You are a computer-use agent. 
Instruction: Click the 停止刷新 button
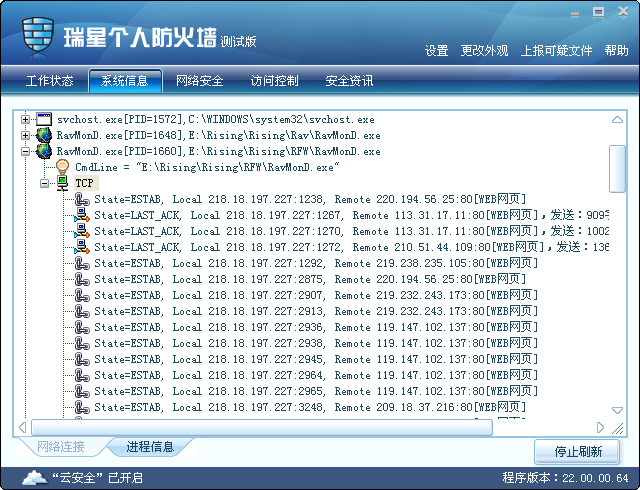577,452
